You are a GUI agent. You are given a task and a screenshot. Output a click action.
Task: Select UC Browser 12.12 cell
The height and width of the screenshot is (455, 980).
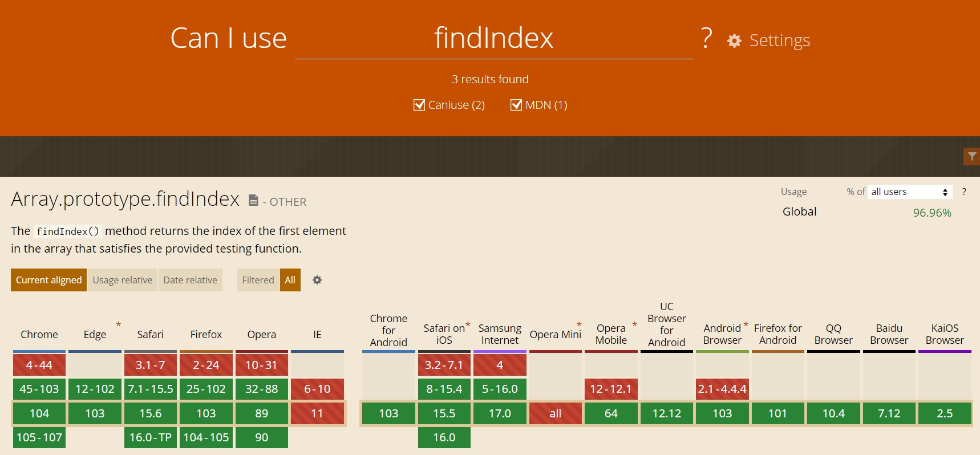coord(667,413)
